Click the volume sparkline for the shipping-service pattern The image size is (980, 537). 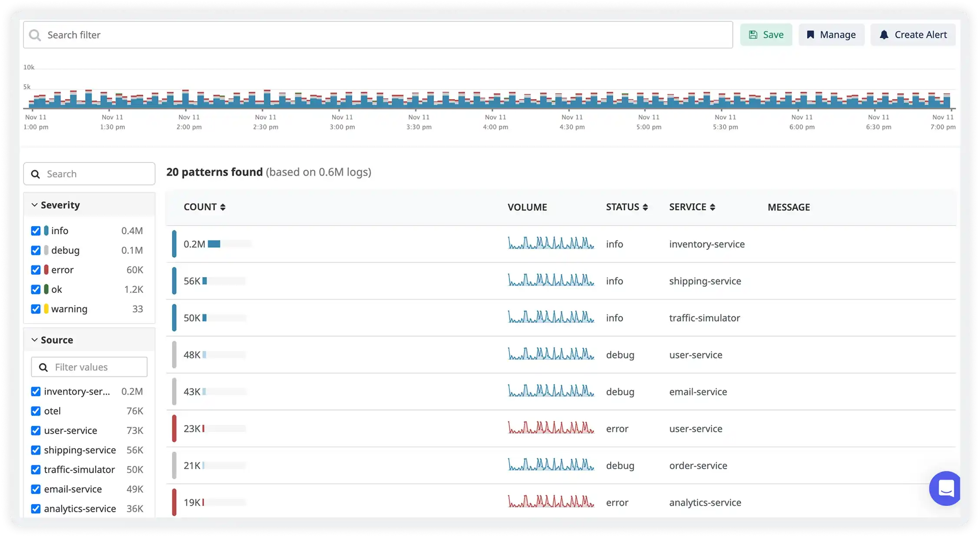tap(551, 280)
